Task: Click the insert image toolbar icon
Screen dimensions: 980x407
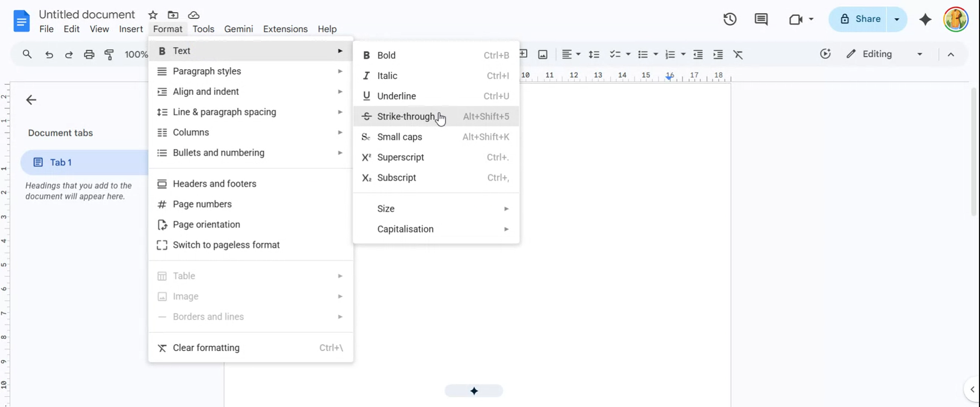Action: pyautogui.click(x=543, y=54)
